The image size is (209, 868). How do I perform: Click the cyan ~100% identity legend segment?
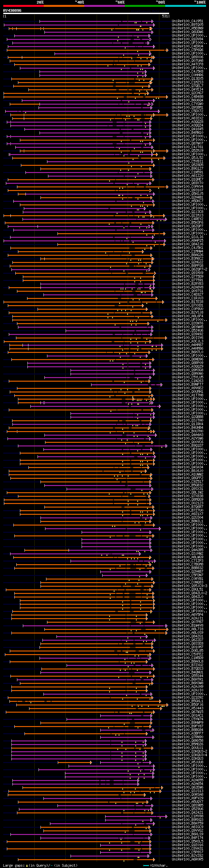click(x=185, y=6)
